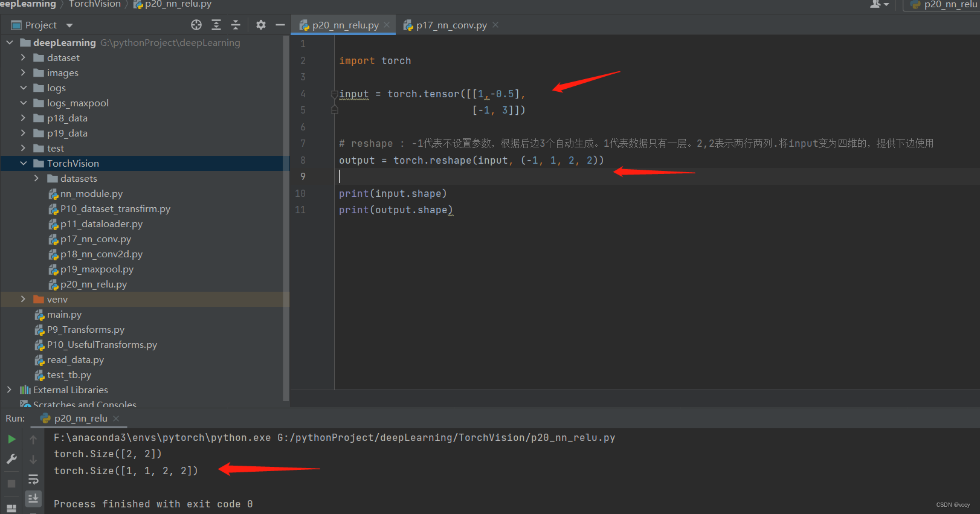
Task: Expand External Libraries node
Action: pyautogui.click(x=10, y=390)
